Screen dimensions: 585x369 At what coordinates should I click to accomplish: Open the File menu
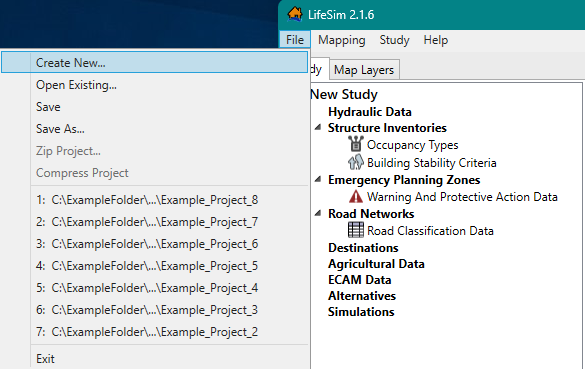click(x=295, y=40)
